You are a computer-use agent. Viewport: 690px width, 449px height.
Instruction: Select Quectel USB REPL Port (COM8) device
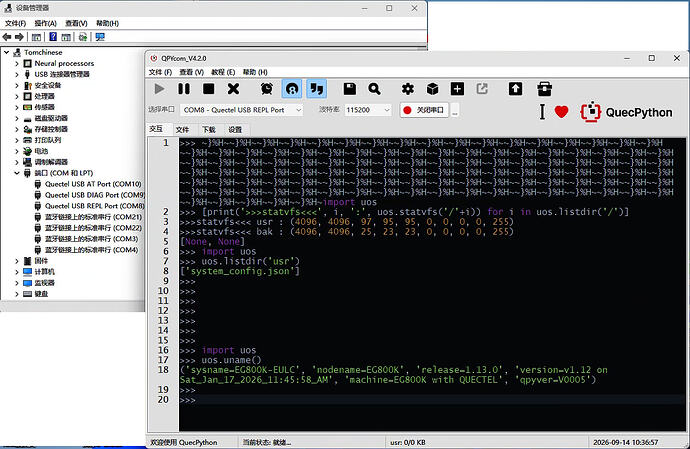[95, 206]
